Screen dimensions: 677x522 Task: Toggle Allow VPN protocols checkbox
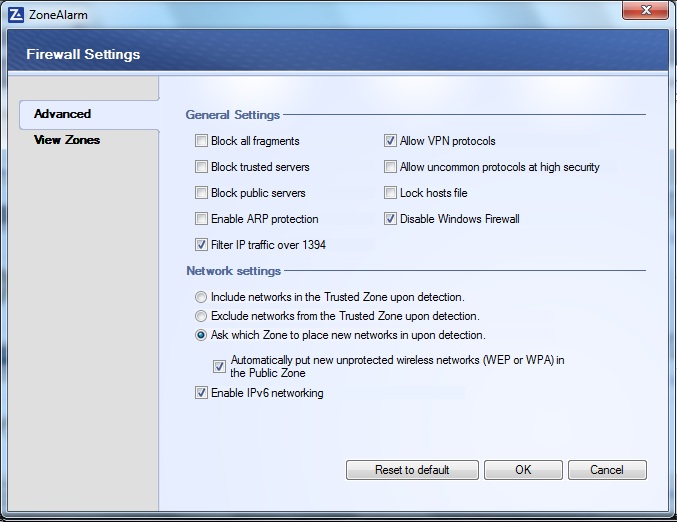pos(390,141)
